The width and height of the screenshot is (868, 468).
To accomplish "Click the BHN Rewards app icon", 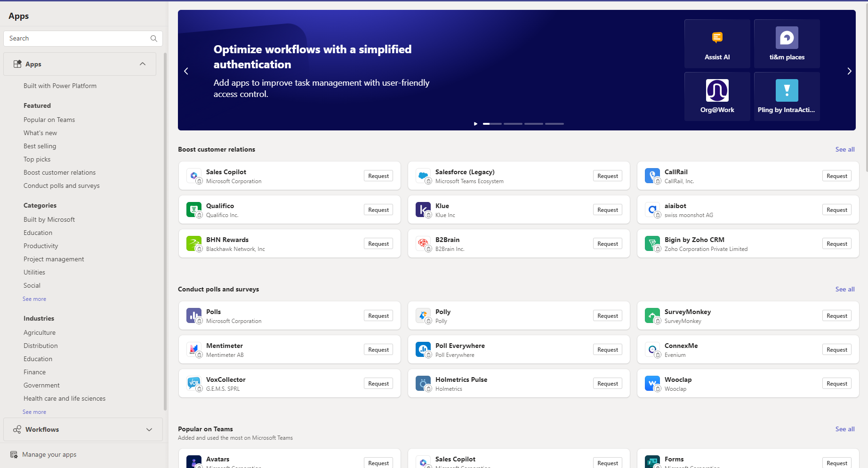I will tap(194, 243).
